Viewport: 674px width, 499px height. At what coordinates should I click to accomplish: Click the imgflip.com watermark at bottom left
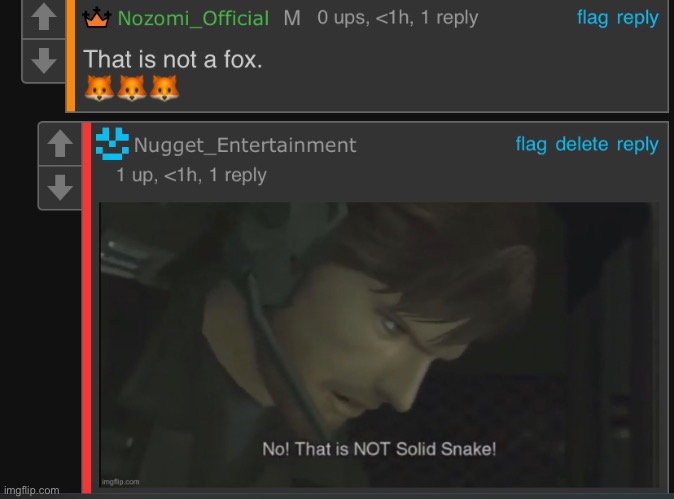click(31, 490)
